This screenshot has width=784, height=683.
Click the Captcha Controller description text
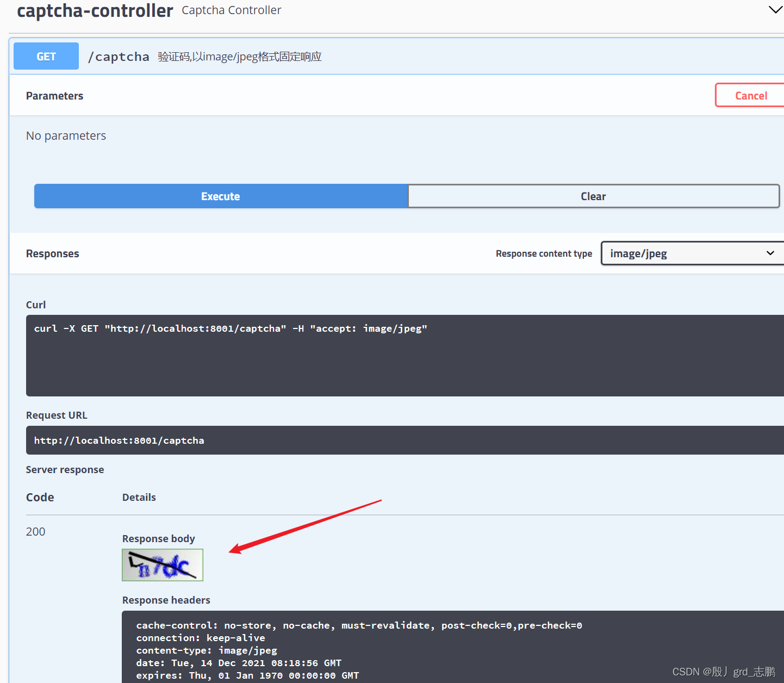click(232, 10)
